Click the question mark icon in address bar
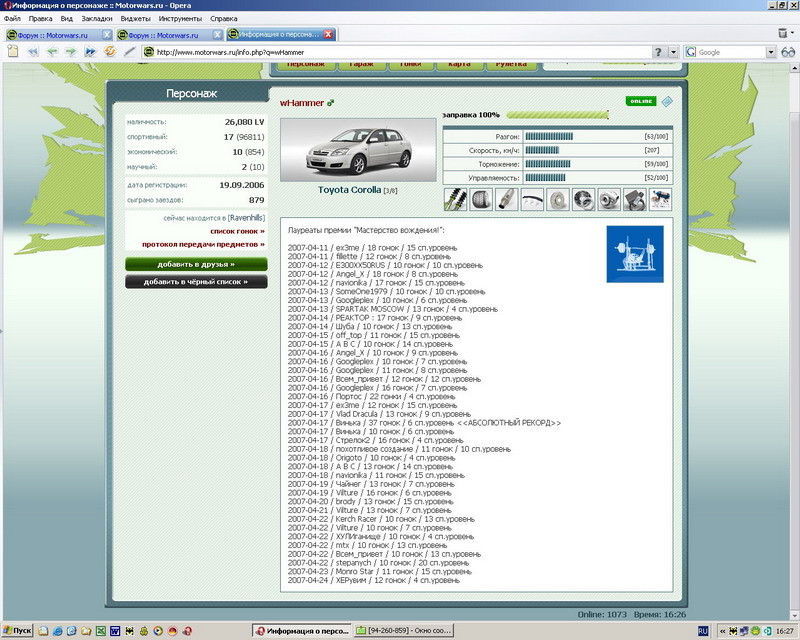 click(658, 52)
